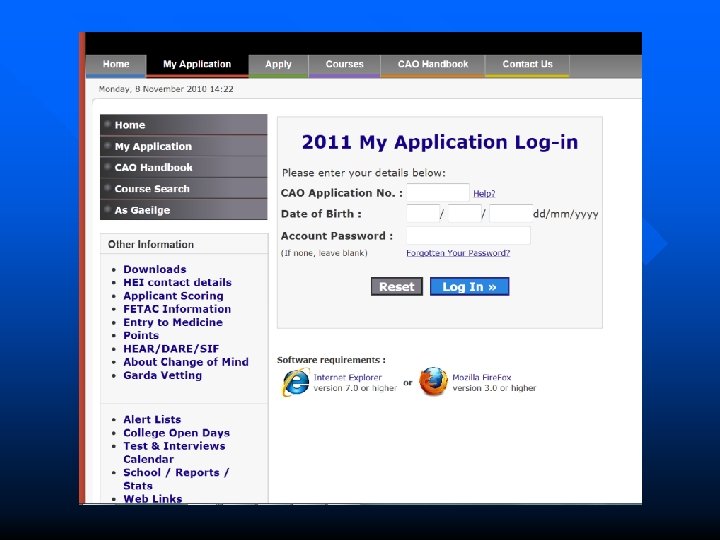The height and width of the screenshot is (540, 720).
Task: Click the Other Information panel heading
Action: (x=151, y=244)
